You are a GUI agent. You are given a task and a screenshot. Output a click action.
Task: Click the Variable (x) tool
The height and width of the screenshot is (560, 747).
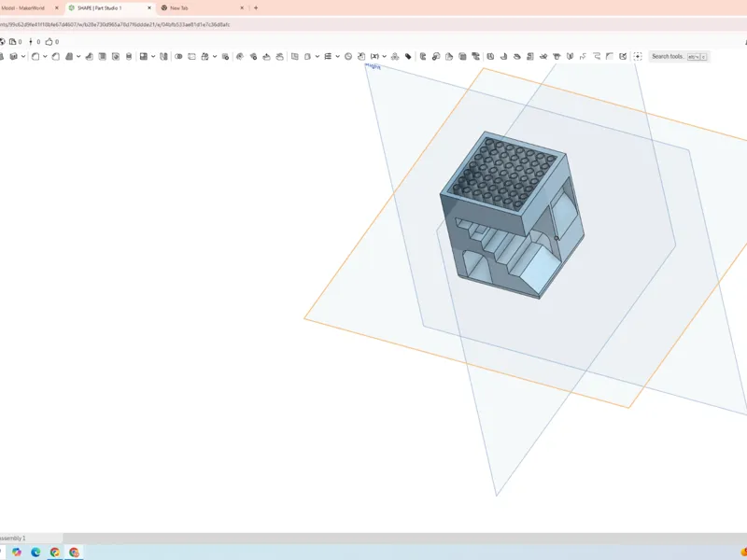[375, 57]
